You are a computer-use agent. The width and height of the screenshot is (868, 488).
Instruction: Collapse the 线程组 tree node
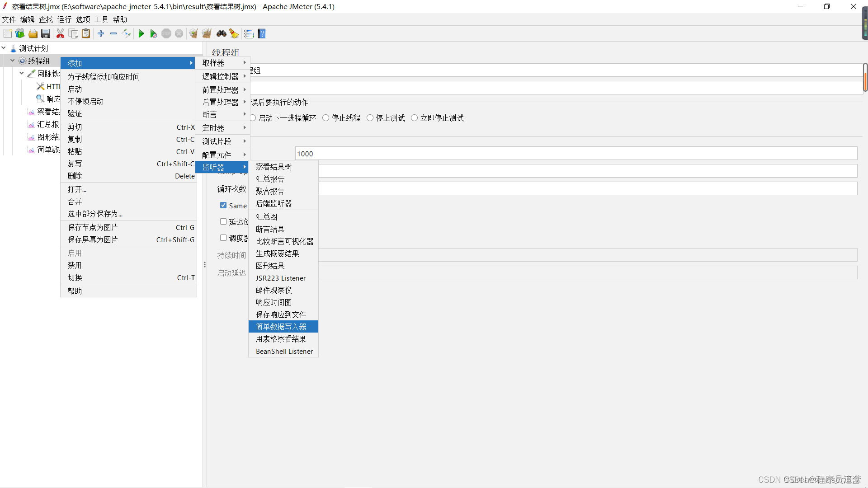[x=13, y=61]
